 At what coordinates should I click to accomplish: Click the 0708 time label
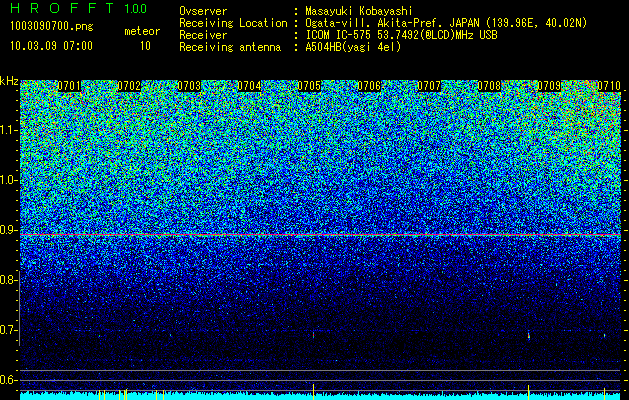pyautogui.click(x=489, y=86)
